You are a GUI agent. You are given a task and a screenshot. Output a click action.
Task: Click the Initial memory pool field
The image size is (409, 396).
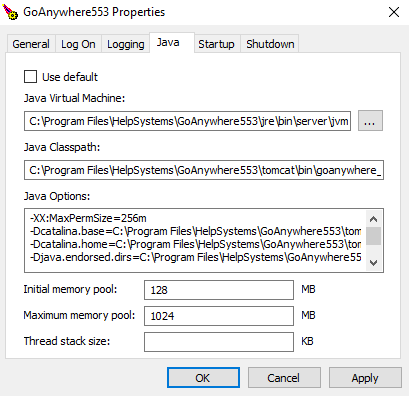219,290
